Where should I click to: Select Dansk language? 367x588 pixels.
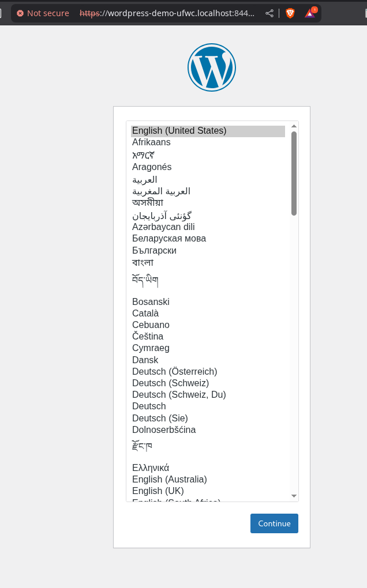click(x=208, y=360)
